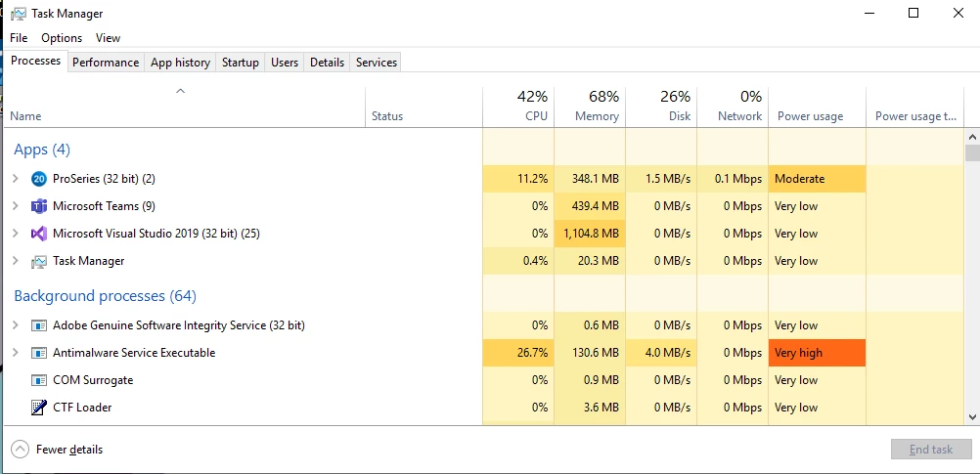Open the Options menu
Image resolution: width=980 pixels, height=474 pixels.
click(x=62, y=38)
